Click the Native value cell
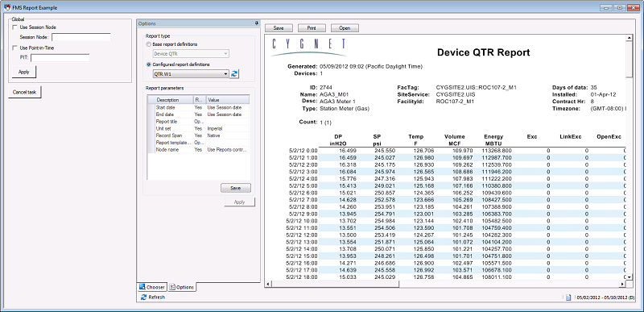Image resolution: width=644 pixels, height=312 pixels. [227, 135]
